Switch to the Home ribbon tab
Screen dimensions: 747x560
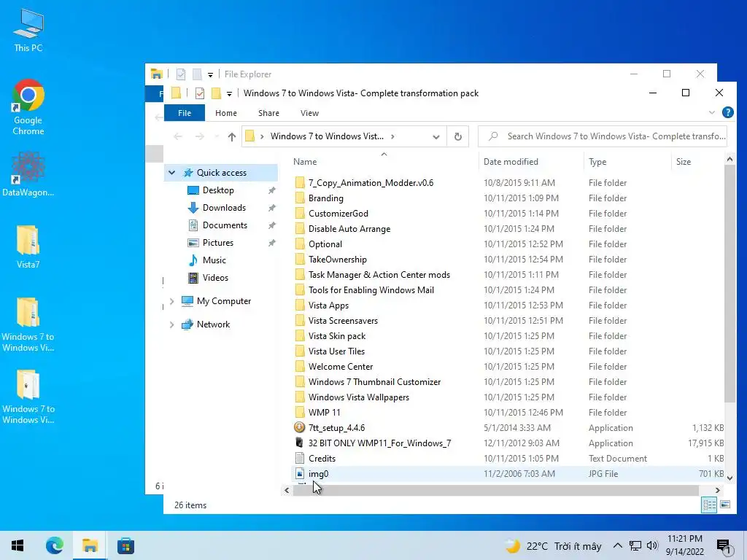(x=226, y=113)
